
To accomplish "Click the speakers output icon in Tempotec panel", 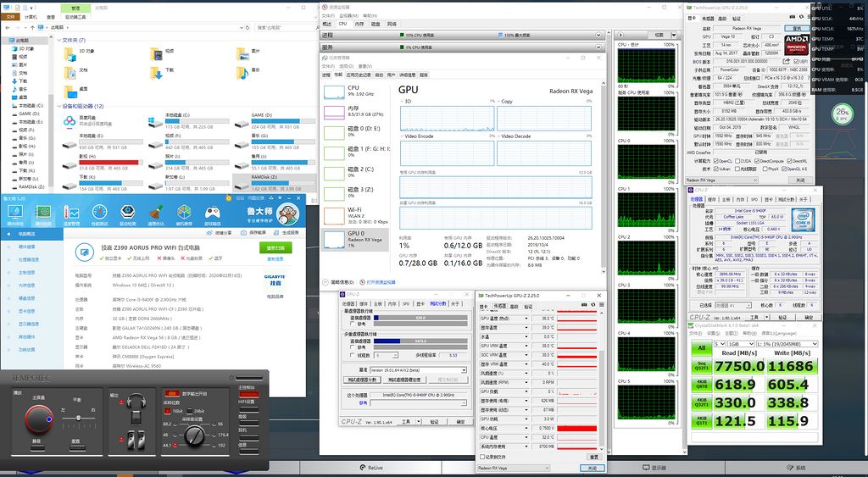I will [x=135, y=440].
